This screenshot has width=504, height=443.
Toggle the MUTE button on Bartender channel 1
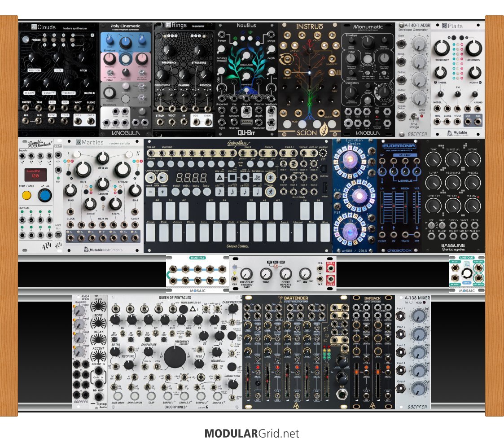[x=258, y=373]
